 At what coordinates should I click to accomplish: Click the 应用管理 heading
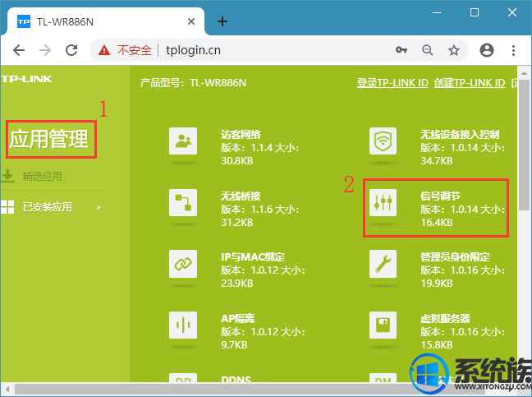point(49,139)
